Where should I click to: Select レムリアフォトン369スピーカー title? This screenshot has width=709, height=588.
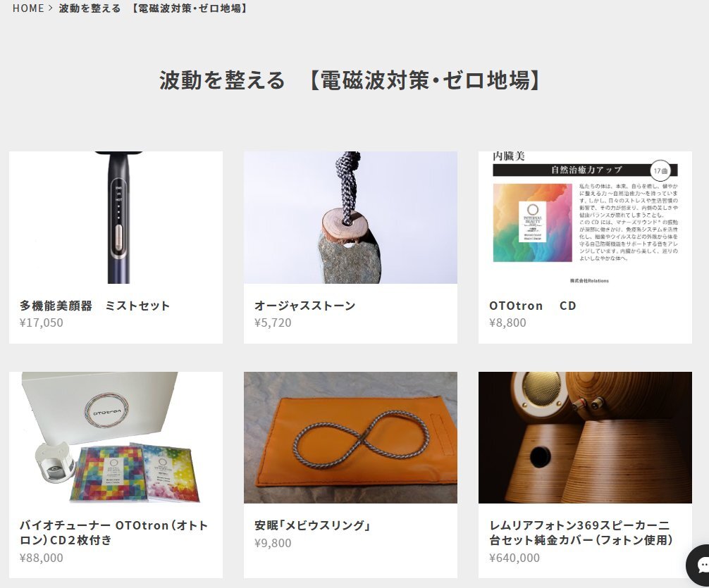pyautogui.click(x=581, y=533)
